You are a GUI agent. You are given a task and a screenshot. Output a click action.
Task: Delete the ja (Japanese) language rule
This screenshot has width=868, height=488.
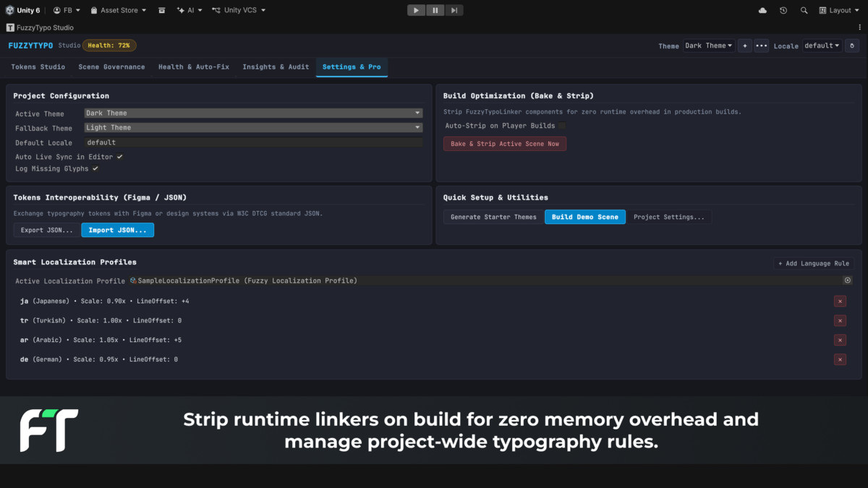pyautogui.click(x=840, y=301)
